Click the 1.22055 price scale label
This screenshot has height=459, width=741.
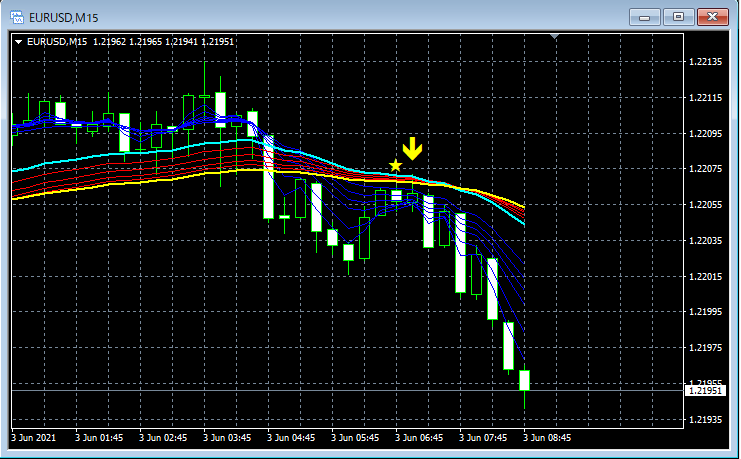(706, 205)
